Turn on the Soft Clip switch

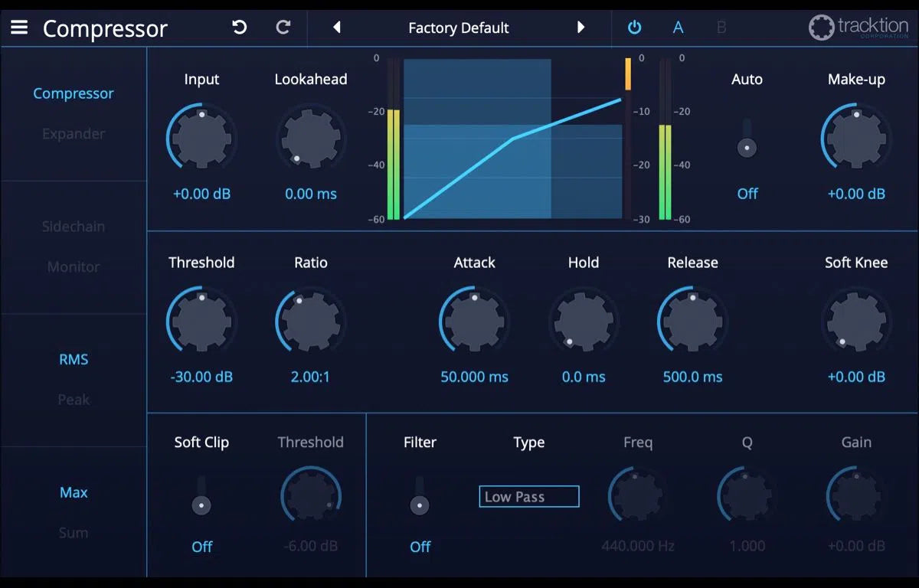201,505
